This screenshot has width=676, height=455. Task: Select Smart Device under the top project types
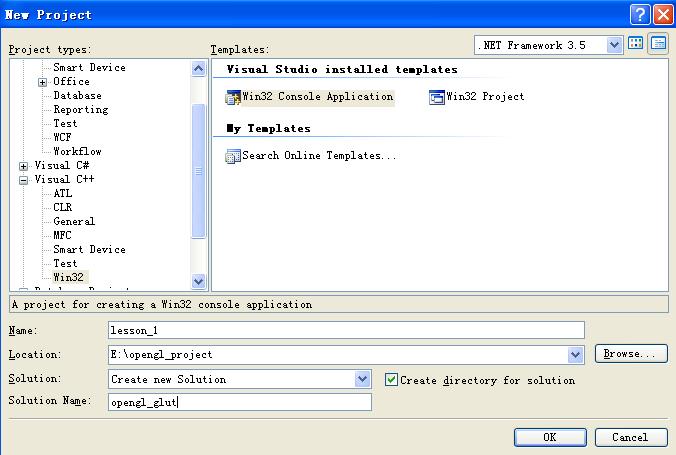[x=89, y=68]
